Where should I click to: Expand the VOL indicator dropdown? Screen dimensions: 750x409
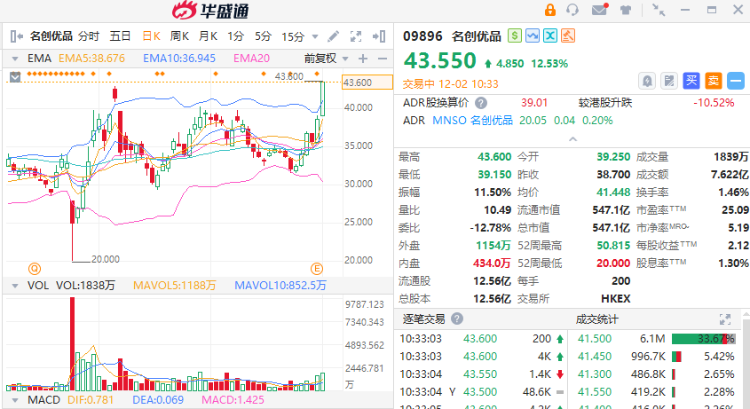pos(15,286)
